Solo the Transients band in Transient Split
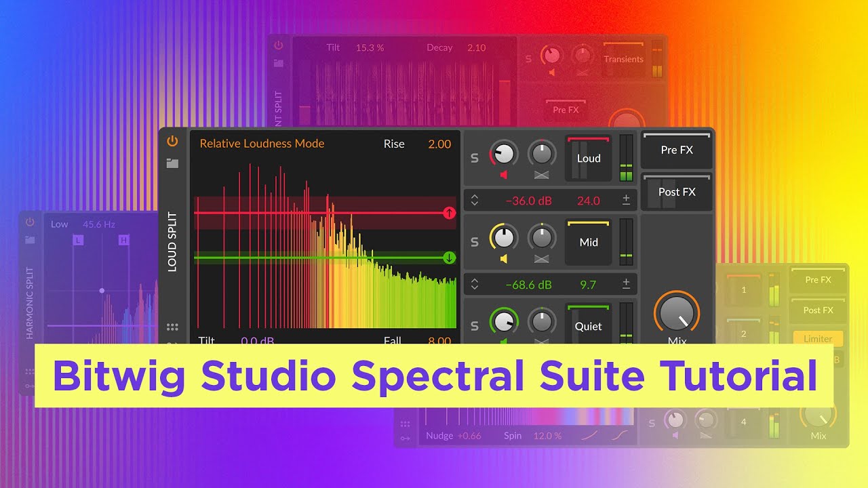This screenshot has height=488, width=868. pos(529,59)
